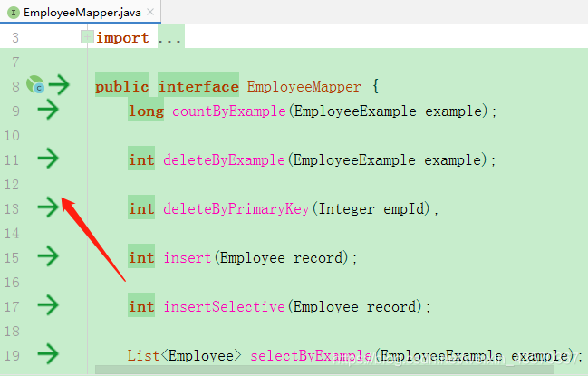Click 'Employee' type in insert parameters
This screenshot has height=376, width=588.
(253, 258)
